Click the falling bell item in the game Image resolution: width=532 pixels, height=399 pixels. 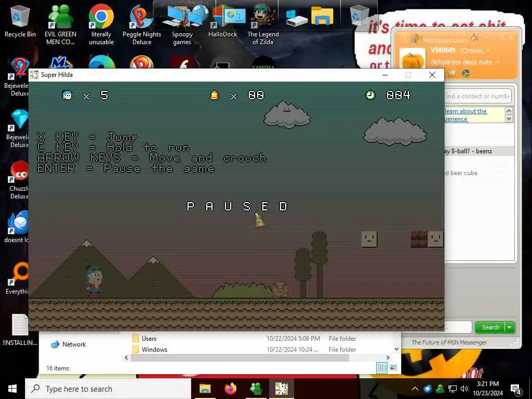click(x=260, y=220)
